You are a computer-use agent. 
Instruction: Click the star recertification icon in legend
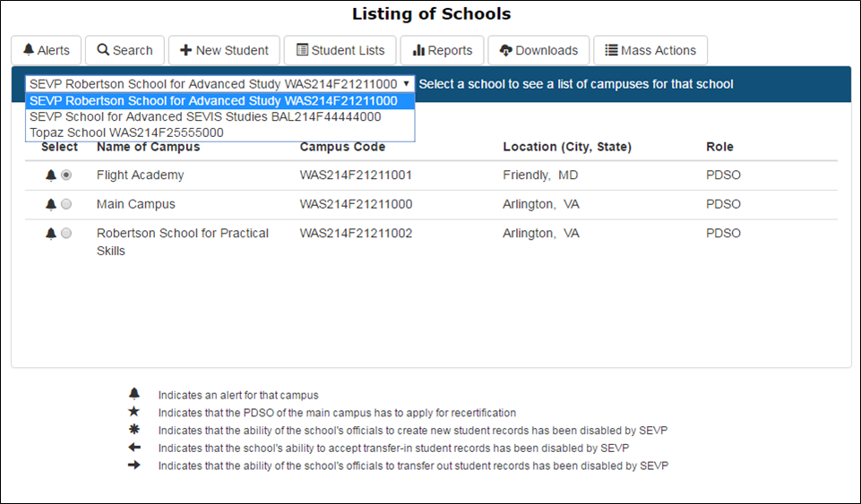tap(134, 411)
